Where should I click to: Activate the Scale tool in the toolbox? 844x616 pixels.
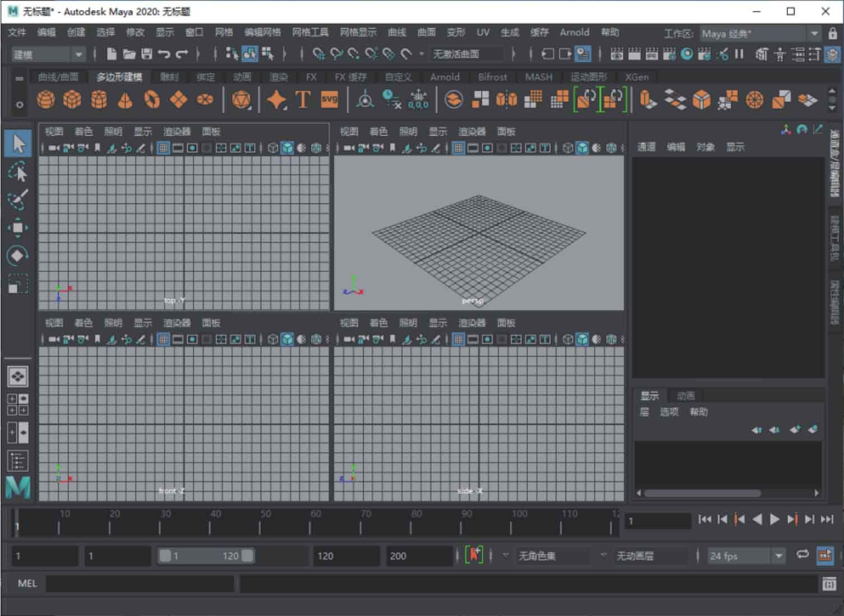[18, 284]
